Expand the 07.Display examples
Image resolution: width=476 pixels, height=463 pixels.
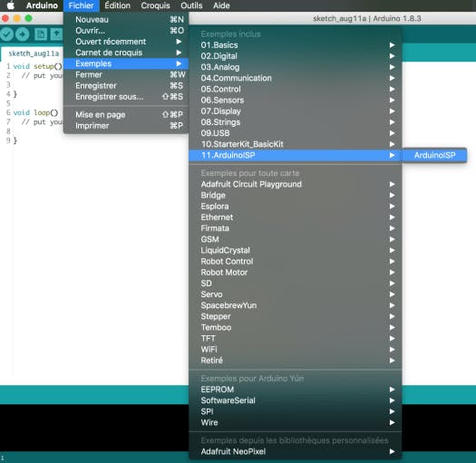[x=295, y=111]
